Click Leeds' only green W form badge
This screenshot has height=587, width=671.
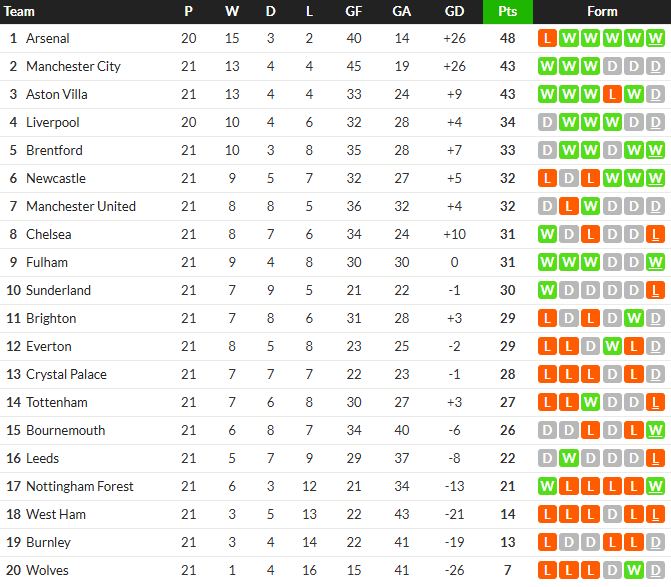(x=569, y=459)
